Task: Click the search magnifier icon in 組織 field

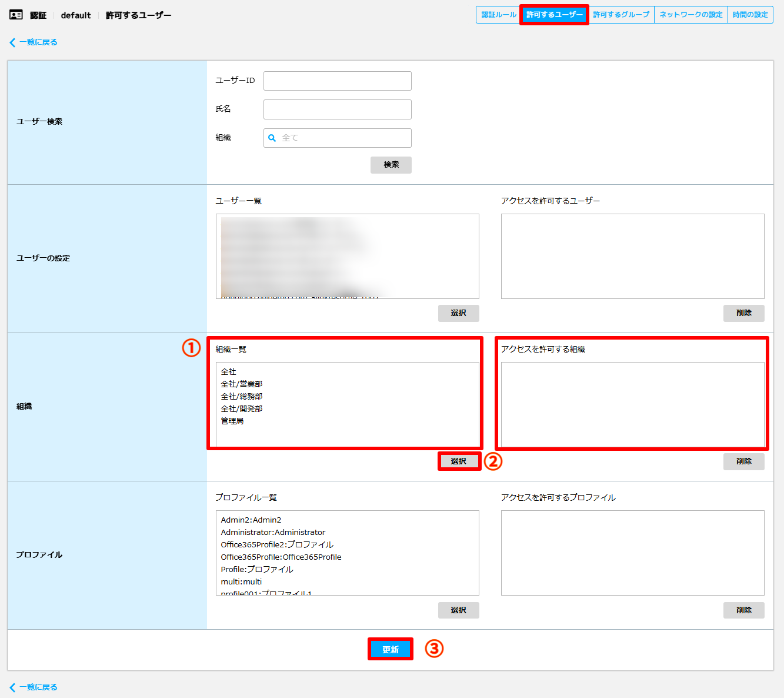Action: pyautogui.click(x=272, y=138)
